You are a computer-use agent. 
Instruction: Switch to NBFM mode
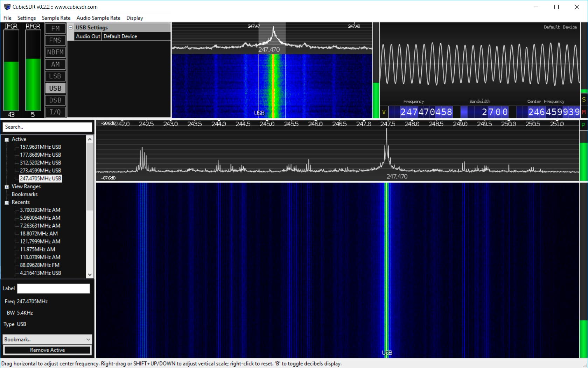click(x=55, y=52)
